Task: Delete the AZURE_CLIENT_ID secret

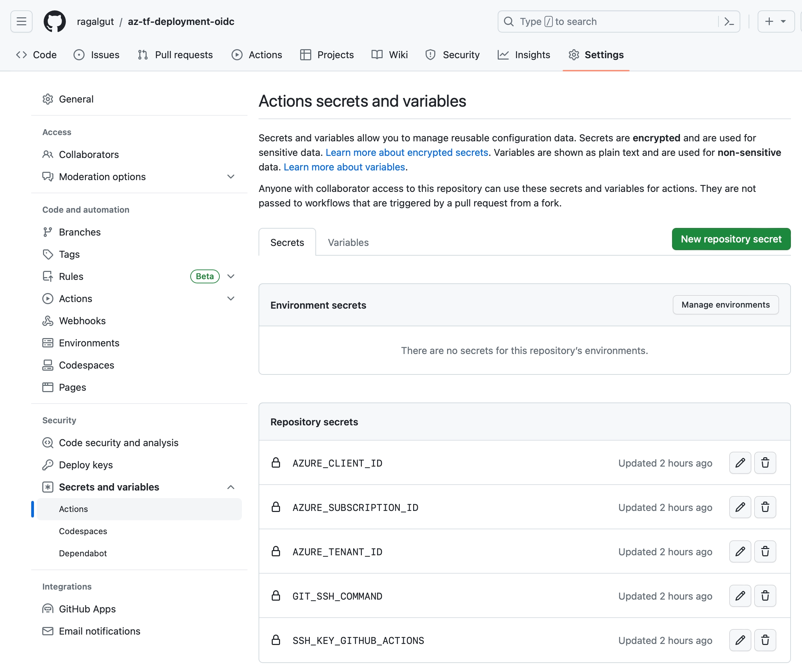Action: pos(765,463)
